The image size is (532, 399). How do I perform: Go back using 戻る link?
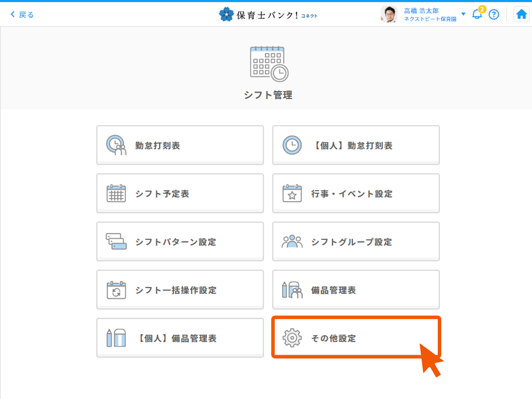[x=22, y=14]
